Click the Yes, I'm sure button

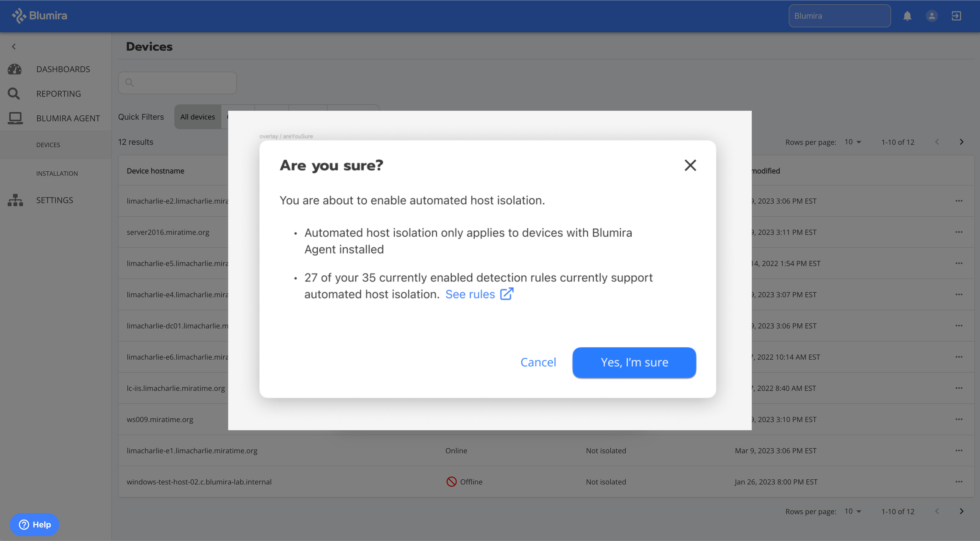point(634,362)
